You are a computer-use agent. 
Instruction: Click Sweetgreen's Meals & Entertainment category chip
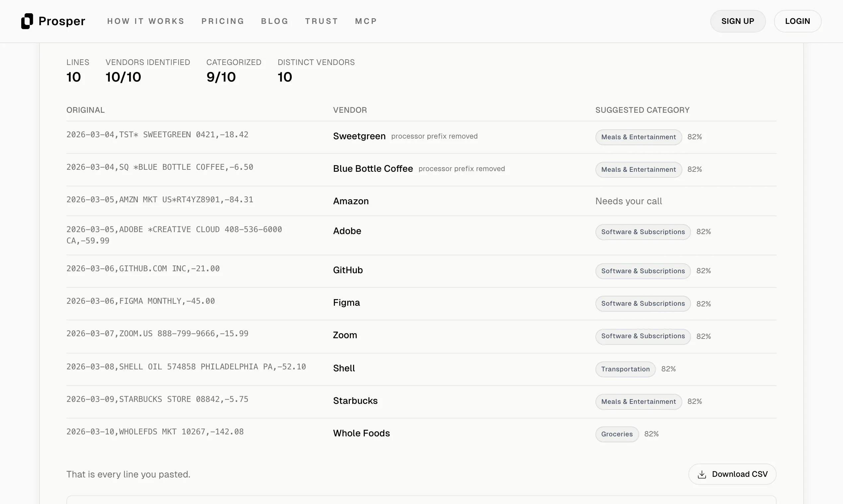(638, 137)
